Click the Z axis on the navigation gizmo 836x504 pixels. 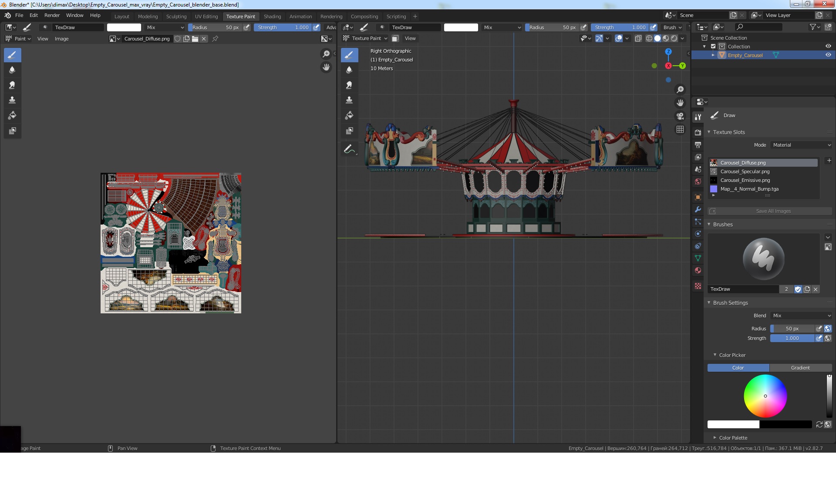tap(668, 52)
